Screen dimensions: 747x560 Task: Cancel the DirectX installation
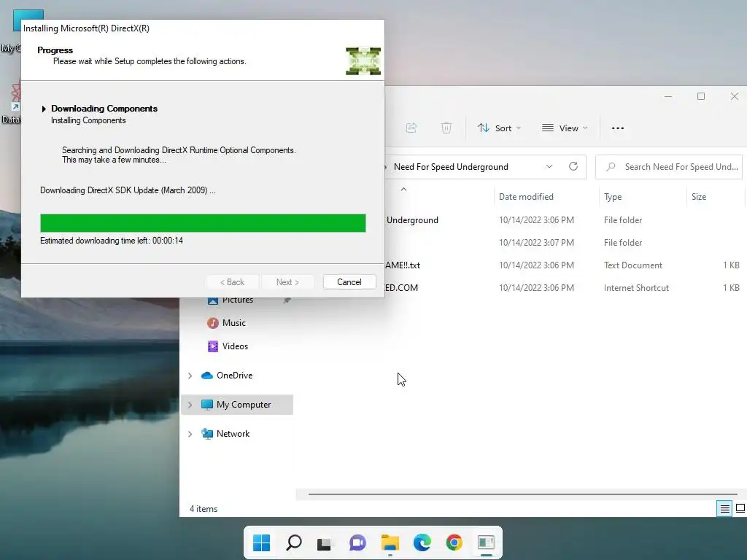click(349, 282)
